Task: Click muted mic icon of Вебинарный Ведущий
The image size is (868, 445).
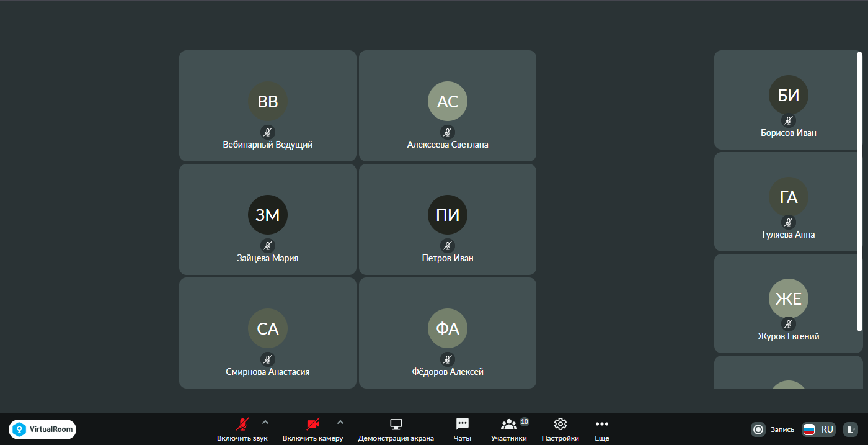Action: [x=268, y=132]
